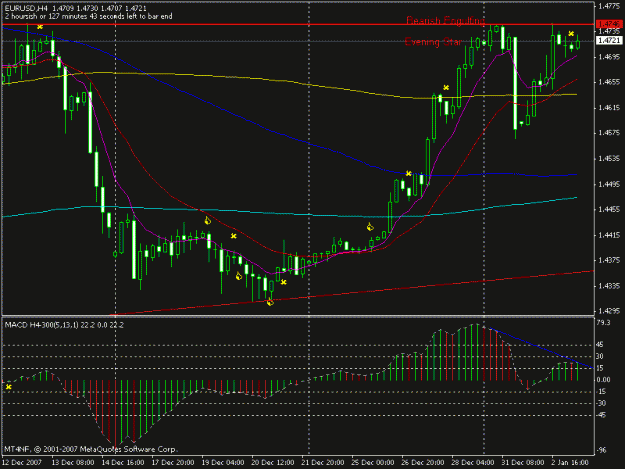This screenshot has height=469, width=625.
Task: Click the Evening Star pattern label
Action: pos(433,41)
